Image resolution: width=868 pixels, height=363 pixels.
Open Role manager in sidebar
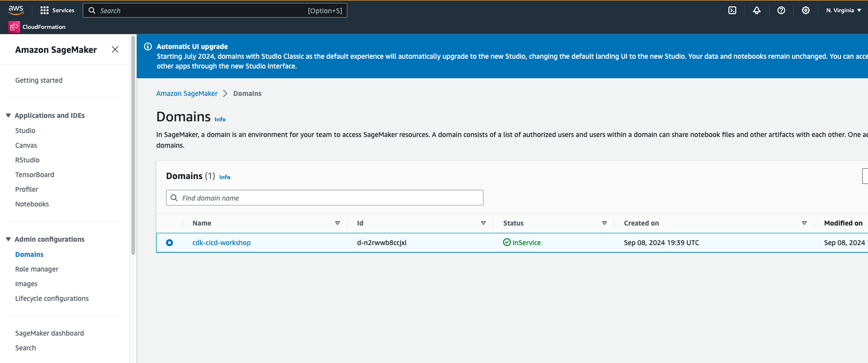(x=37, y=269)
